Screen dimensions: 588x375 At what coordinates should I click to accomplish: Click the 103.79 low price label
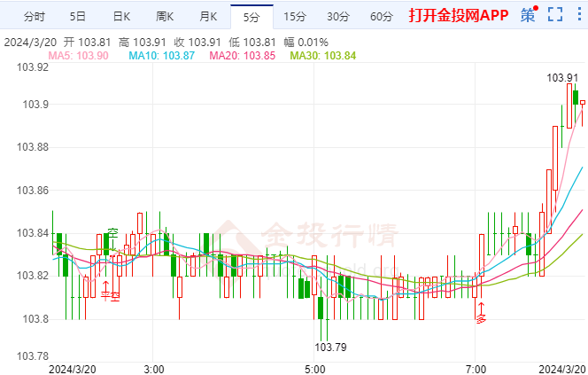coord(331,347)
